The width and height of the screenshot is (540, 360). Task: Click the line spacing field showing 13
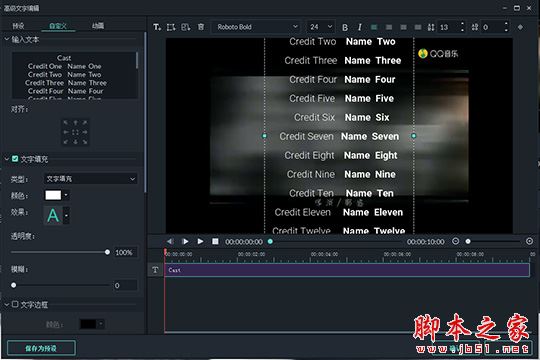[x=448, y=27]
